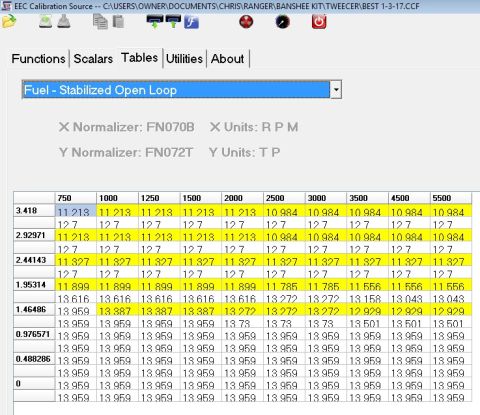
Task: Select the 2.92971 row header
Action: pos(34,235)
